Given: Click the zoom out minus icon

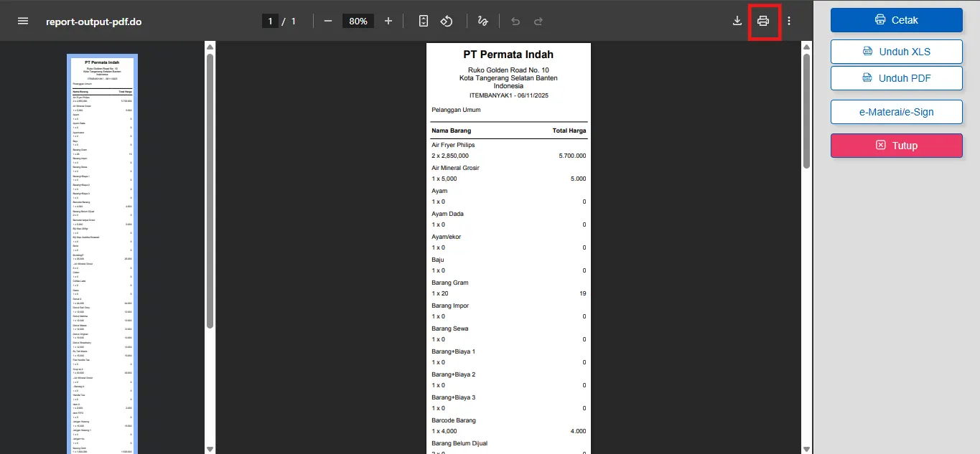Looking at the screenshot, I should (328, 22).
